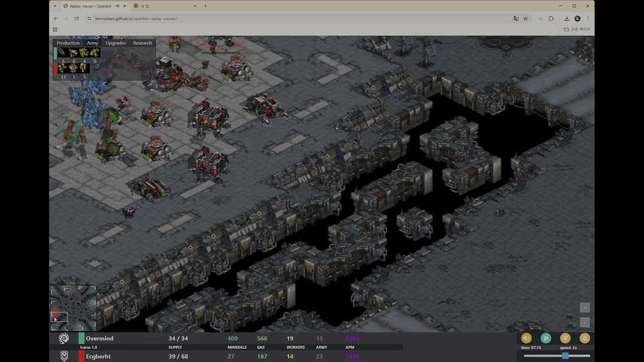Click the fourth unit icon in the green production row
Viewport: 644px width, 362px height.
[95, 53]
